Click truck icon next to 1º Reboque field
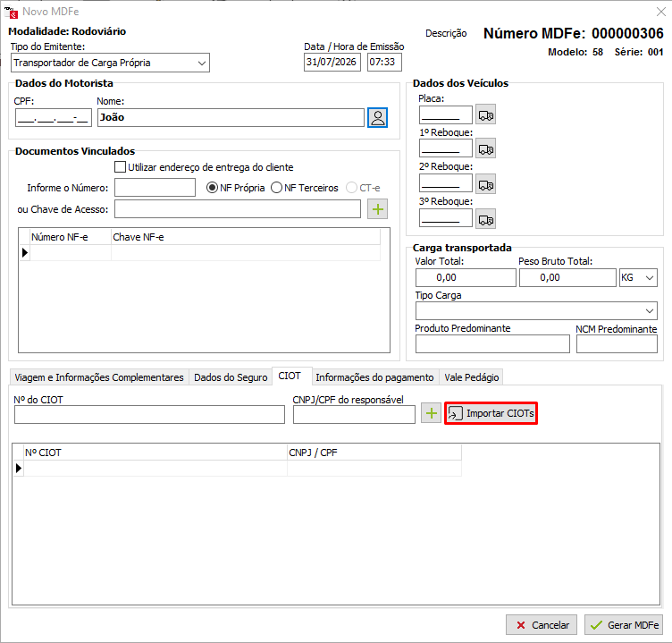The width and height of the screenshot is (672, 643). (485, 148)
